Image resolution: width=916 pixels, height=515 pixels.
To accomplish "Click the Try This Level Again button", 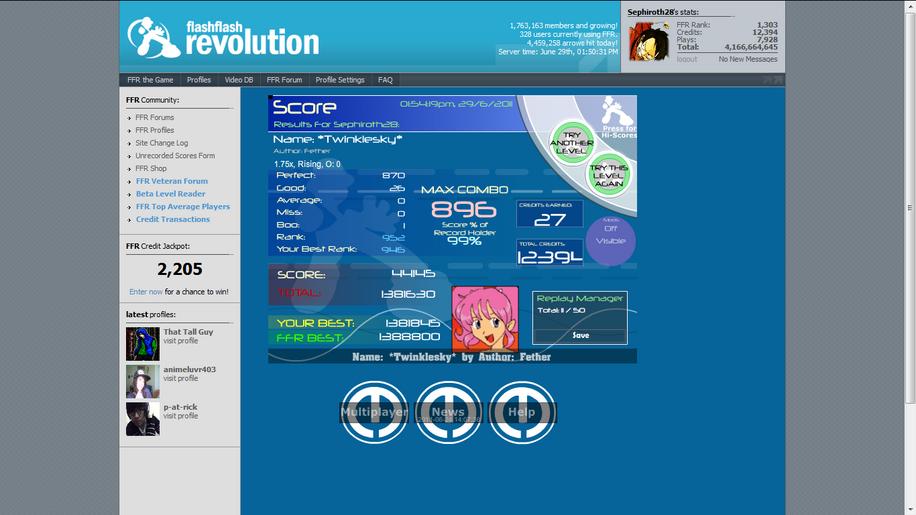I will [609, 175].
